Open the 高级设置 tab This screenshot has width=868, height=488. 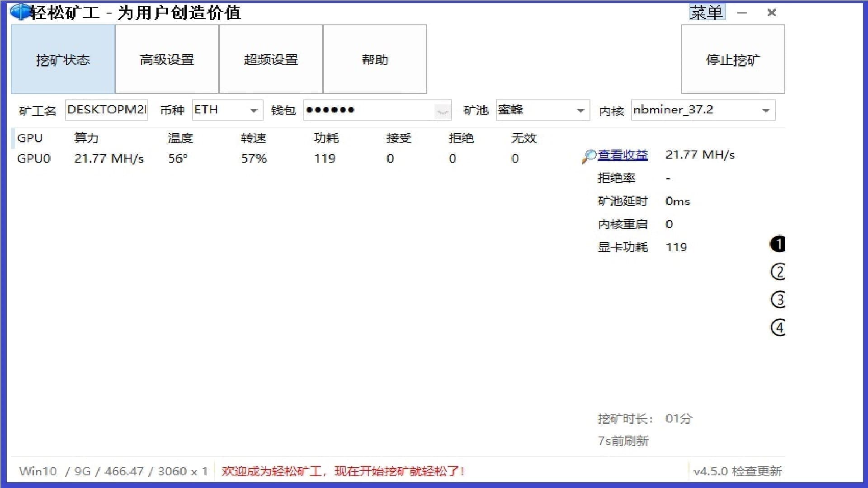click(x=167, y=60)
